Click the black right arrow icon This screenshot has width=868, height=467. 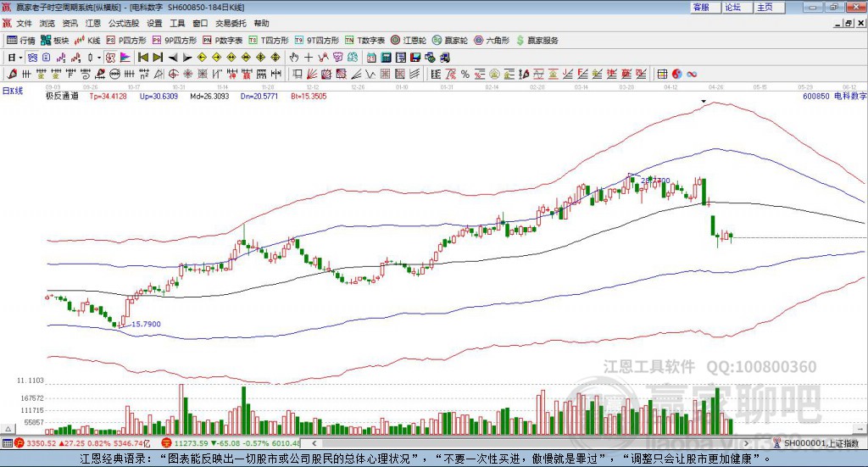pos(187,58)
